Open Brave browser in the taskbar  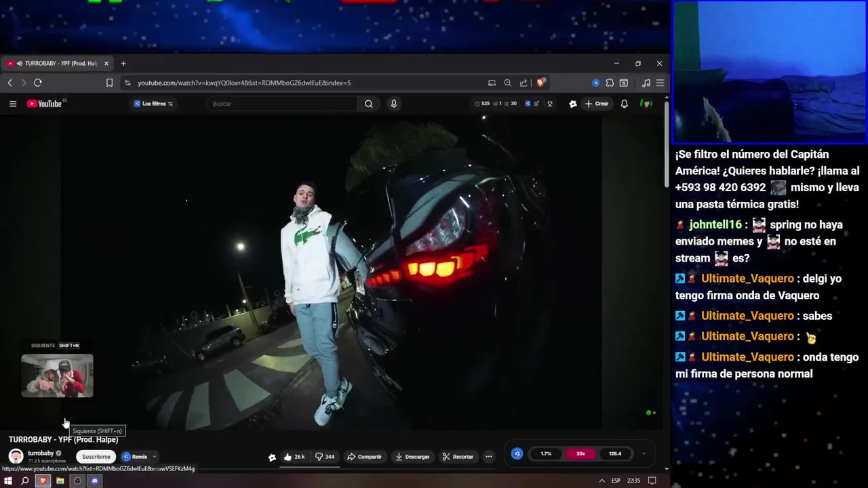43,481
